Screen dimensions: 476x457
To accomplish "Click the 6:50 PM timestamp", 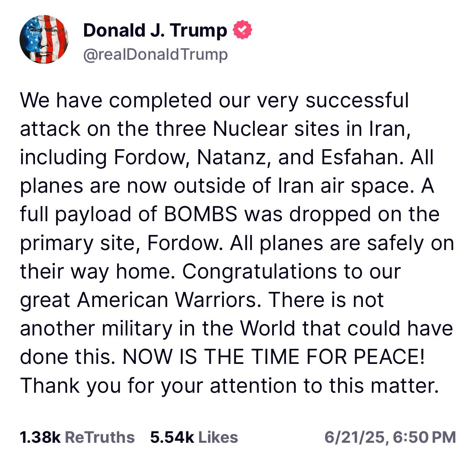I will pyautogui.click(x=424, y=437).
